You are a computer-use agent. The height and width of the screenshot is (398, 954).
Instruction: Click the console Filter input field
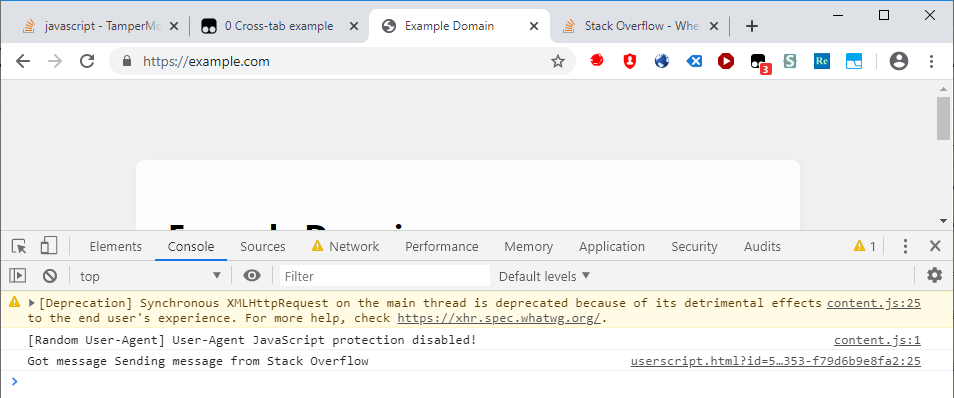(x=385, y=276)
